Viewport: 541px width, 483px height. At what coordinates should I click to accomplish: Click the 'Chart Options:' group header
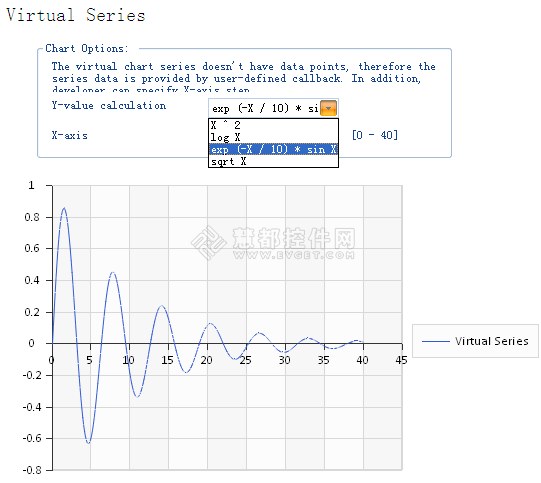click(x=87, y=48)
